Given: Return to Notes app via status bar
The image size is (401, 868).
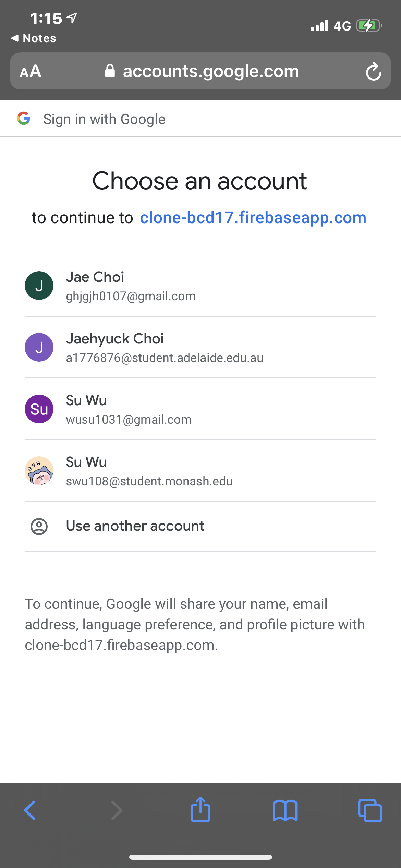Looking at the screenshot, I should 34,38.
